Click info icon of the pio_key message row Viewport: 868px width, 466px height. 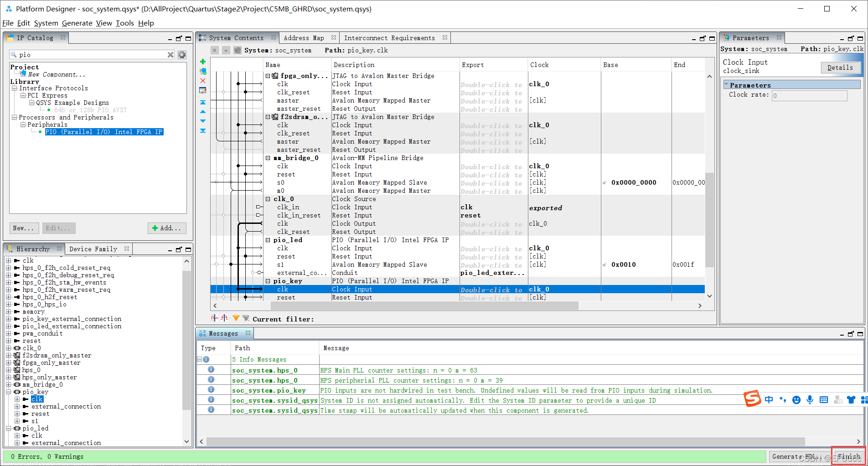tap(211, 390)
